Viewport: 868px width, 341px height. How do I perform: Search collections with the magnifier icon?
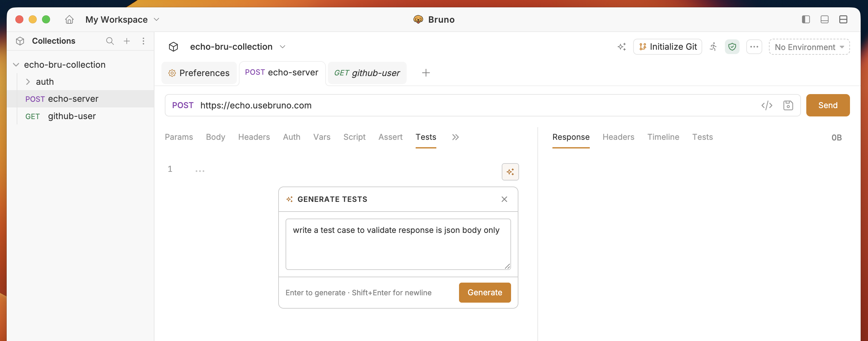click(x=110, y=41)
